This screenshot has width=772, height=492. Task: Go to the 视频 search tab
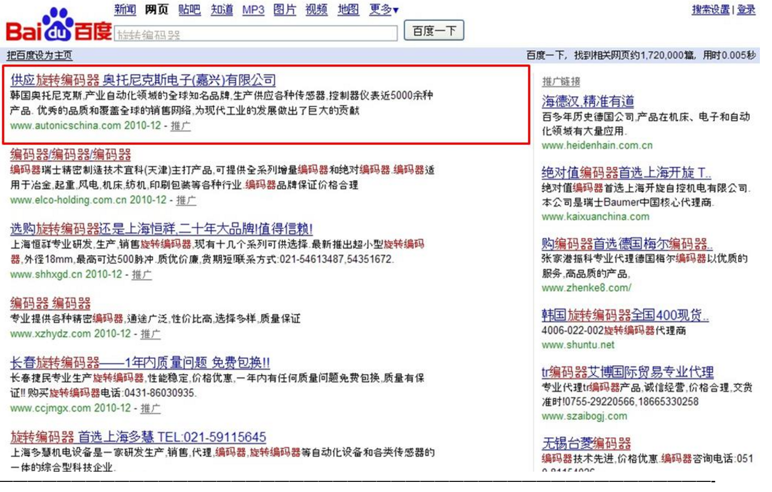click(316, 10)
